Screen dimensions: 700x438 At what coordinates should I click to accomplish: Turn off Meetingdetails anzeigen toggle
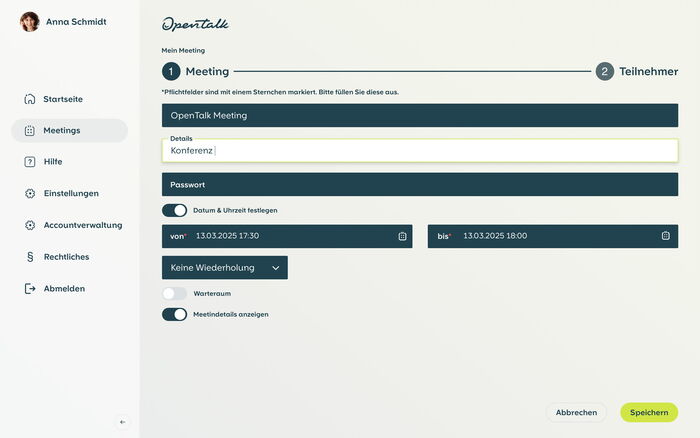point(175,314)
